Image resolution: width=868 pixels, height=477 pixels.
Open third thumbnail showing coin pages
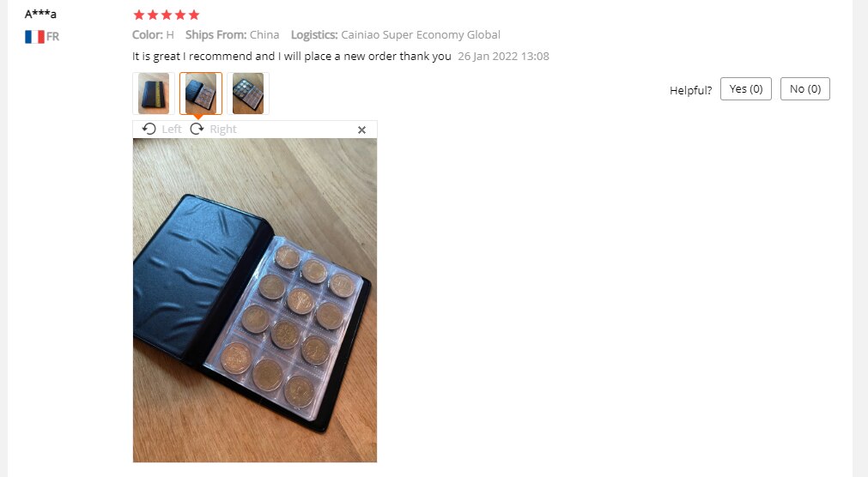pyautogui.click(x=248, y=94)
